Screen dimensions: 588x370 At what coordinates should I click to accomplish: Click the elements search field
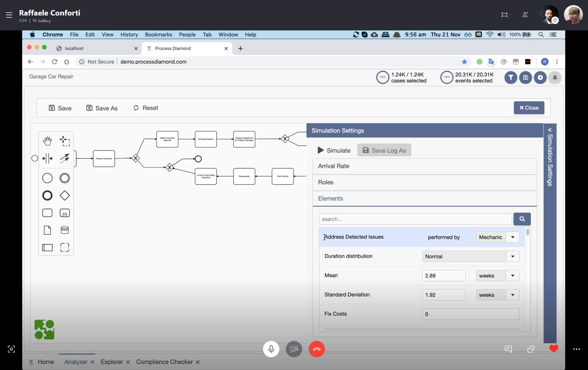click(x=415, y=219)
